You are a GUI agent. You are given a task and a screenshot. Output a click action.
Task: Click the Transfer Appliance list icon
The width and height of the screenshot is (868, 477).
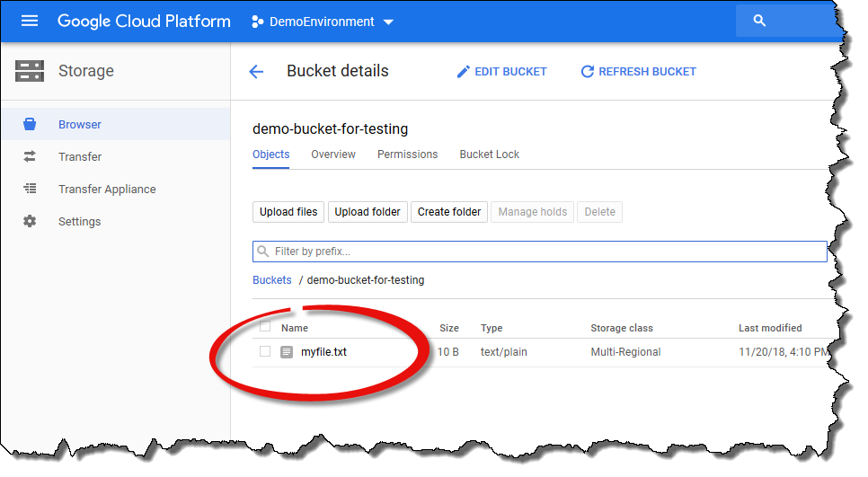[30, 189]
